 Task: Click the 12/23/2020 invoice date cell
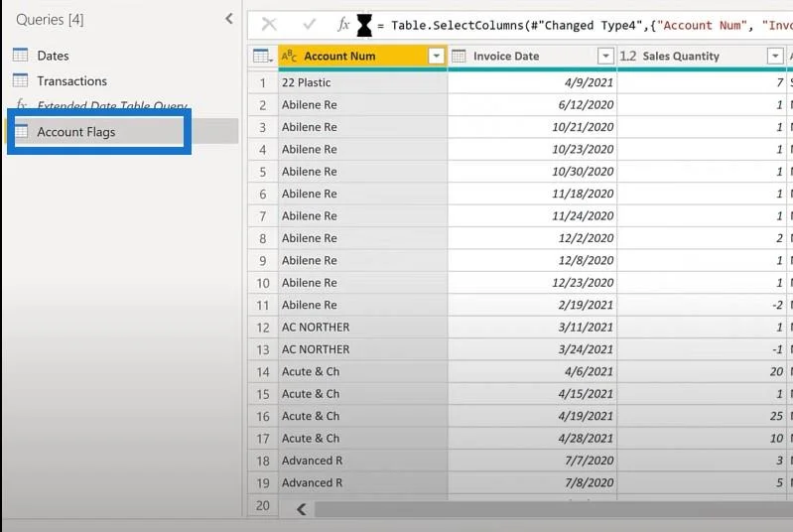[532, 283]
